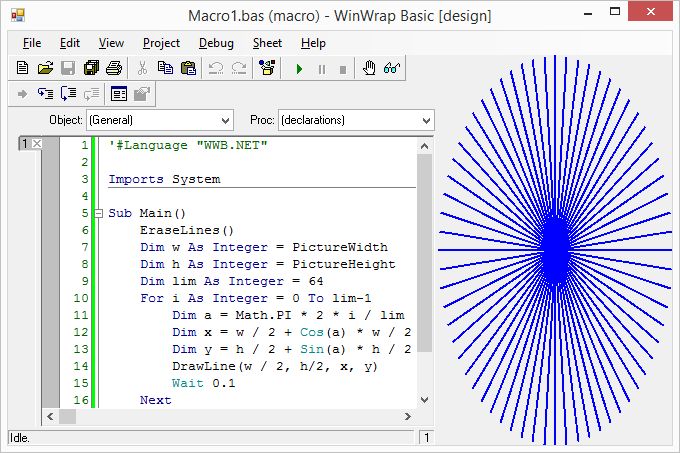
Task: Click the 'DrawLine' code line
Action: tap(275, 366)
